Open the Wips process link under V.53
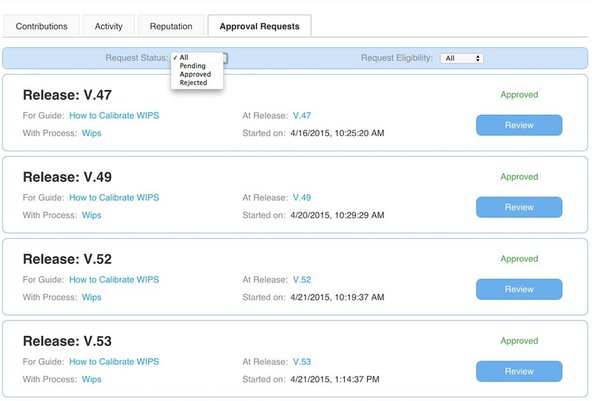 point(91,379)
